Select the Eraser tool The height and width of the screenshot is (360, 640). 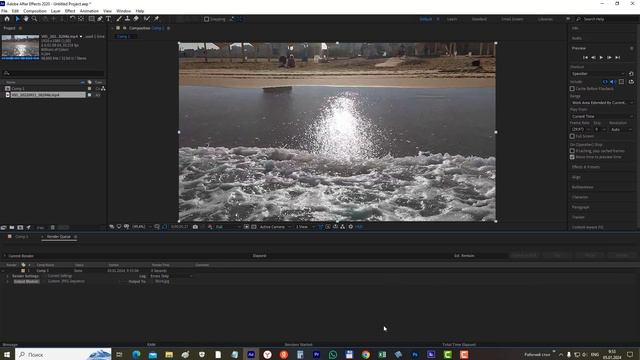pos(136,19)
